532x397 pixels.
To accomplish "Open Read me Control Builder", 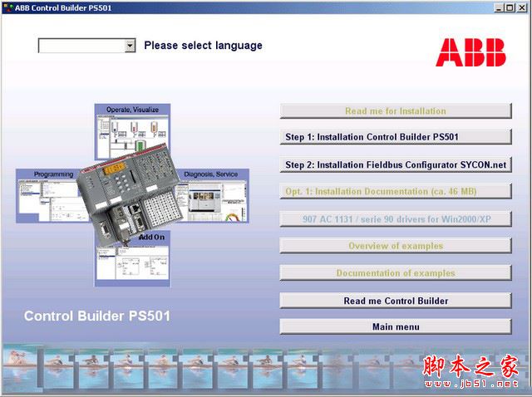I will 396,301.
